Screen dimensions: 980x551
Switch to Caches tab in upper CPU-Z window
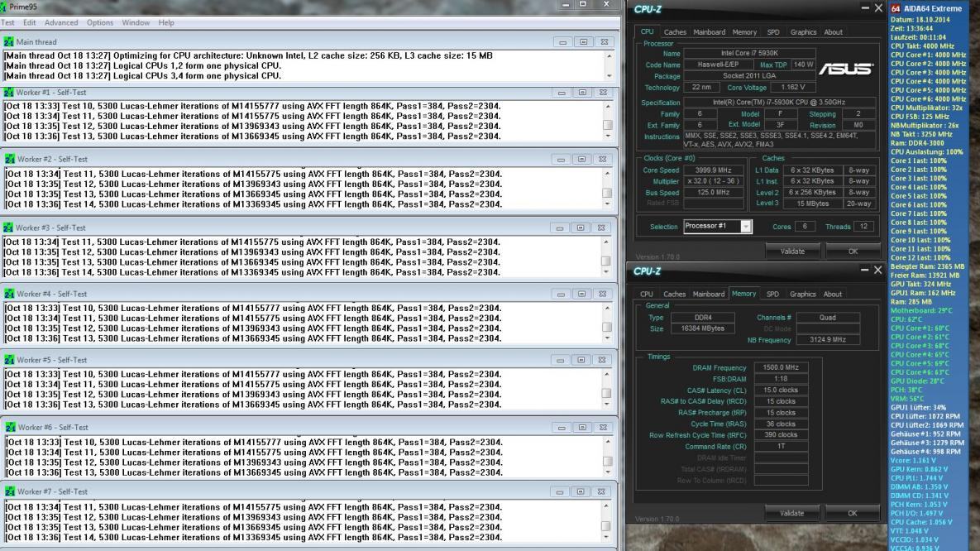click(x=675, y=32)
